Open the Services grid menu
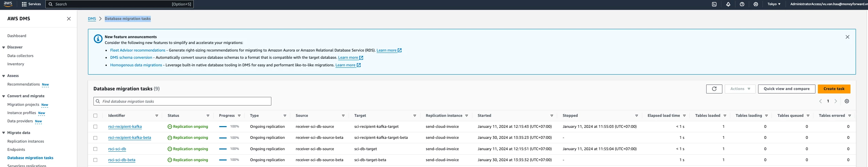The image size is (868, 167). tap(31, 4)
